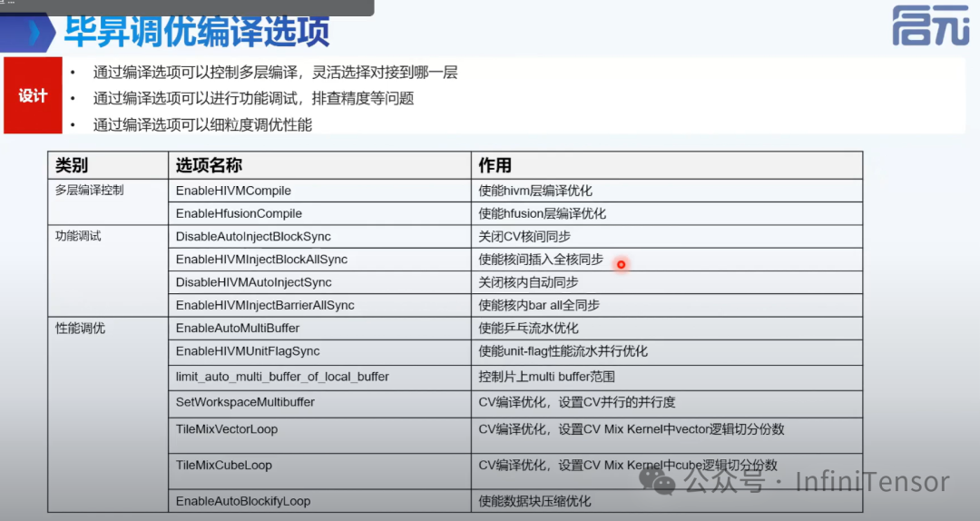Click the description 使能乒乓流水优化
The width and height of the screenshot is (980, 521).
coord(528,329)
